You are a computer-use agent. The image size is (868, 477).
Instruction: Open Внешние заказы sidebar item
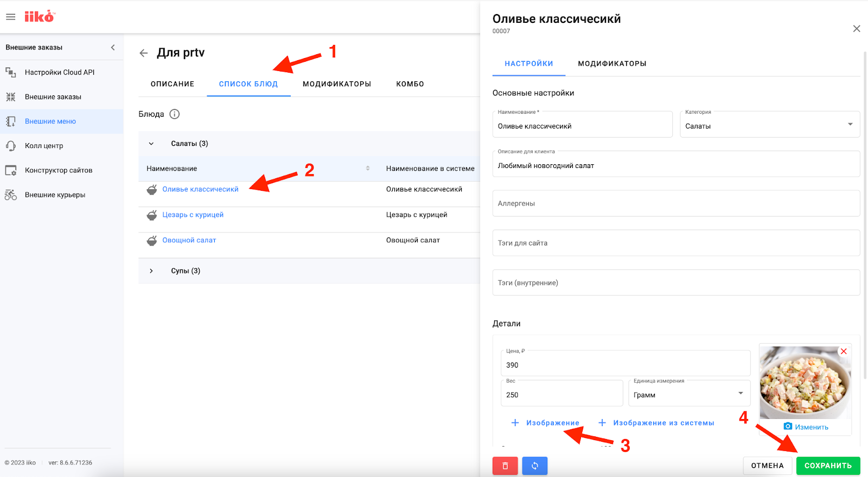62,96
